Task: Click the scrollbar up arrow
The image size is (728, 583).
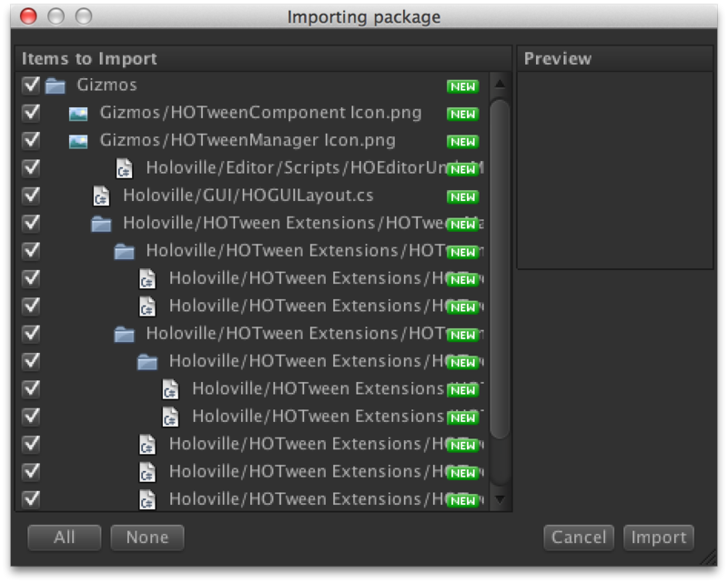Action: 500,84
